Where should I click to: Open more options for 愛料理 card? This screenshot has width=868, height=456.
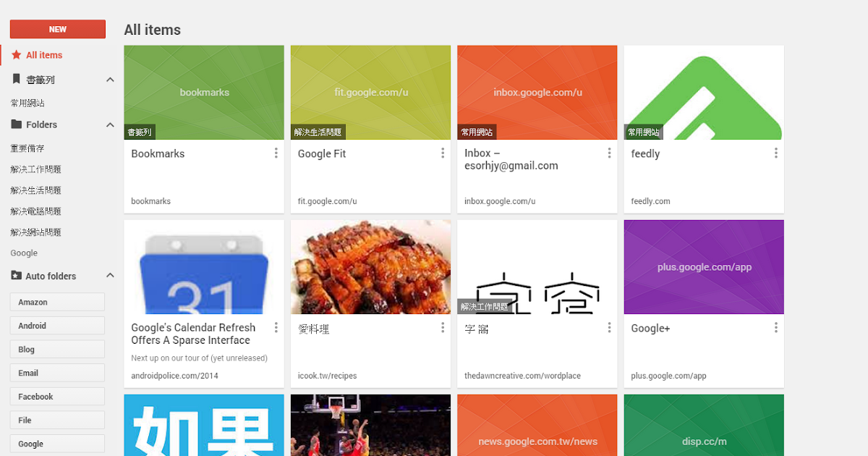tap(443, 327)
